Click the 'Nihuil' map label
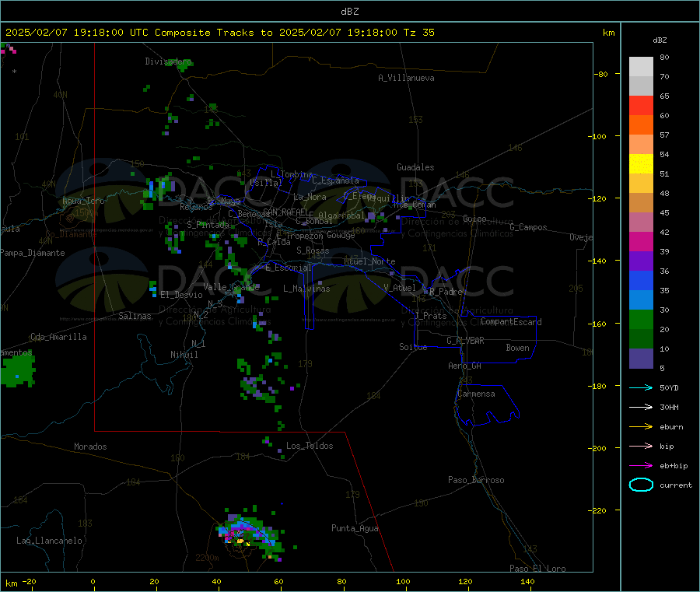This screenshot has height=592, width=700. [184, 355]
